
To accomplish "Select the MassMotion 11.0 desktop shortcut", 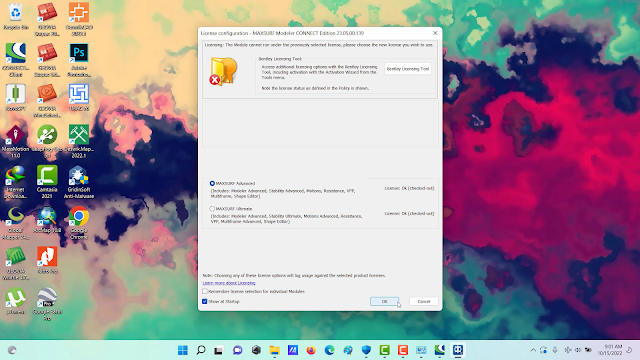I will [x=16, y=142].
